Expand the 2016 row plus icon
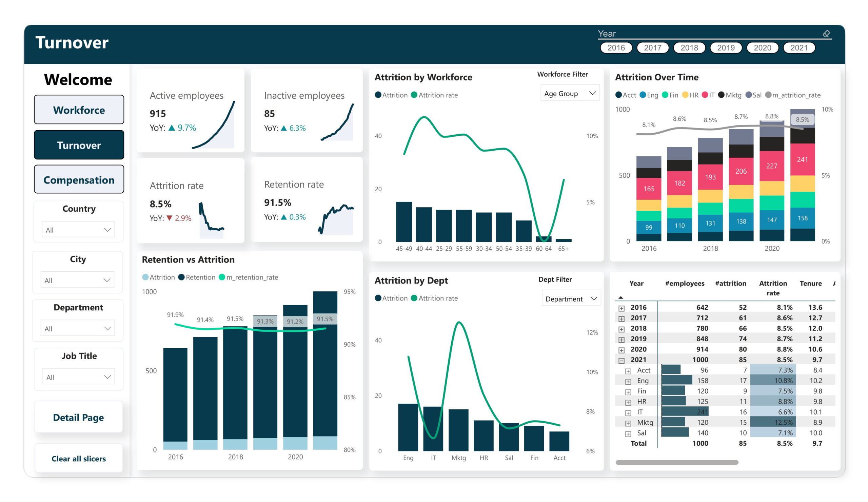The height and width of the screenshot is (502, 868). pyautogui.click(x=622, y=308)
